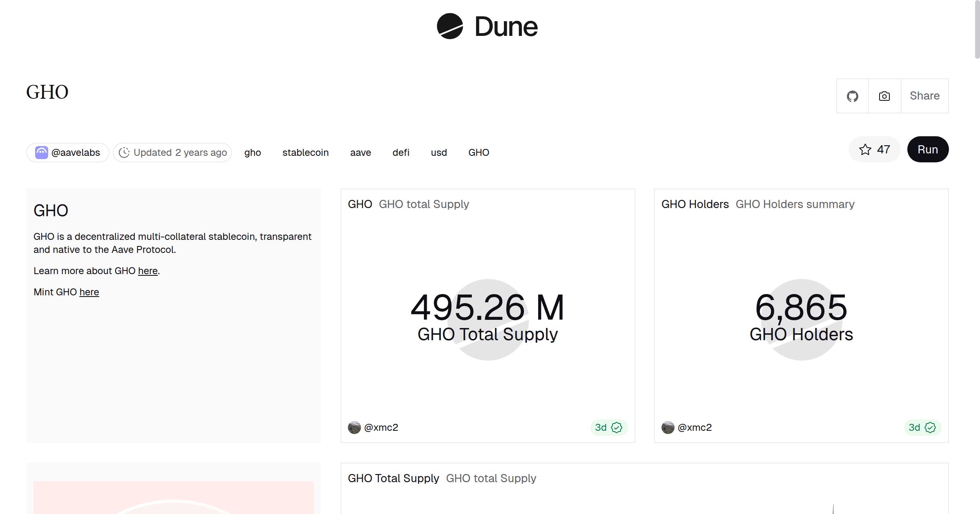Open GHO Total Supply chart title link
The height and width of the screenshot is (514, 980).
393,478
